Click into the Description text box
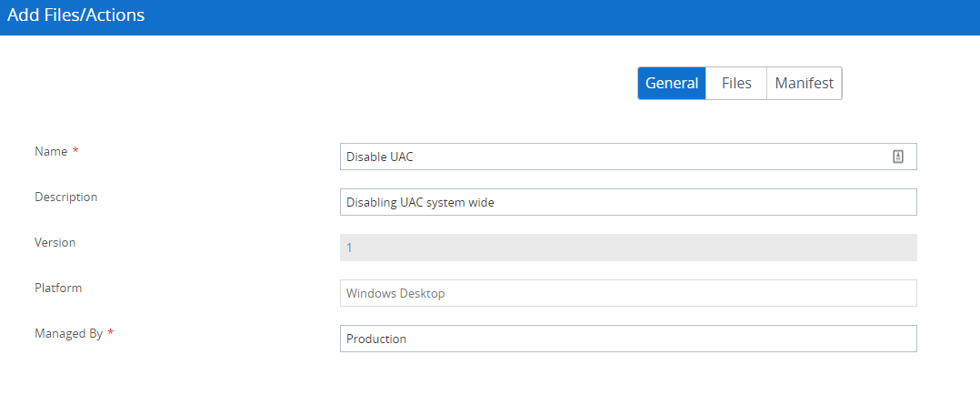The height and width of the screenshot is (395, 980). (x=627, y=202)
